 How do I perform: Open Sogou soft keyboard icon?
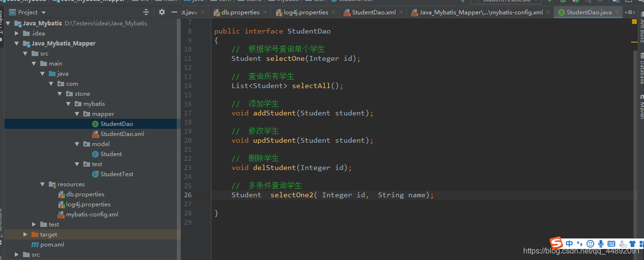tap(611, 244)
